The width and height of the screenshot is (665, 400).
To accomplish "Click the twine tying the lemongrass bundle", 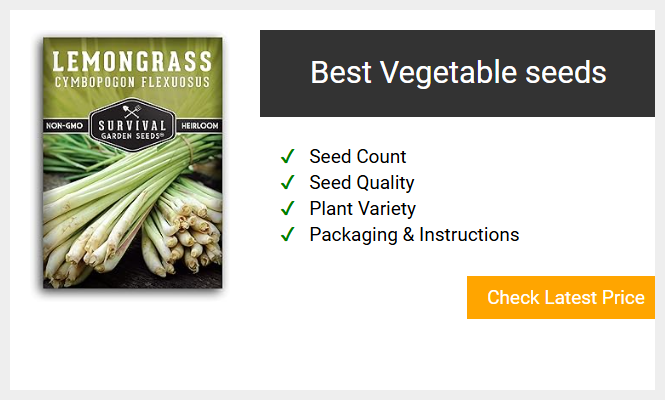I will [x=189, y=148].
